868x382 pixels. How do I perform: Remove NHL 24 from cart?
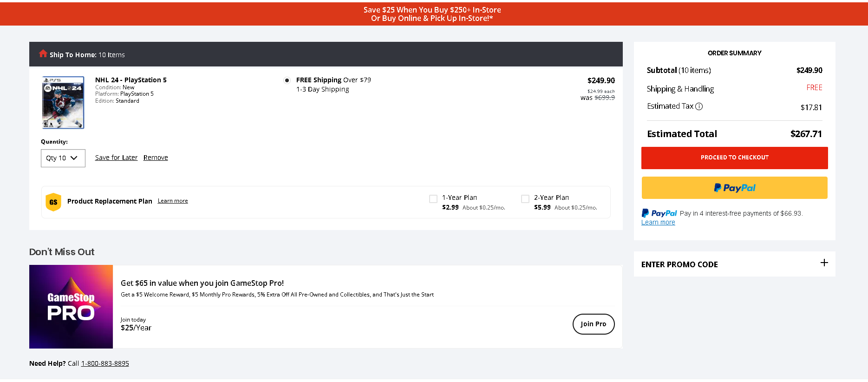(156, 158)
